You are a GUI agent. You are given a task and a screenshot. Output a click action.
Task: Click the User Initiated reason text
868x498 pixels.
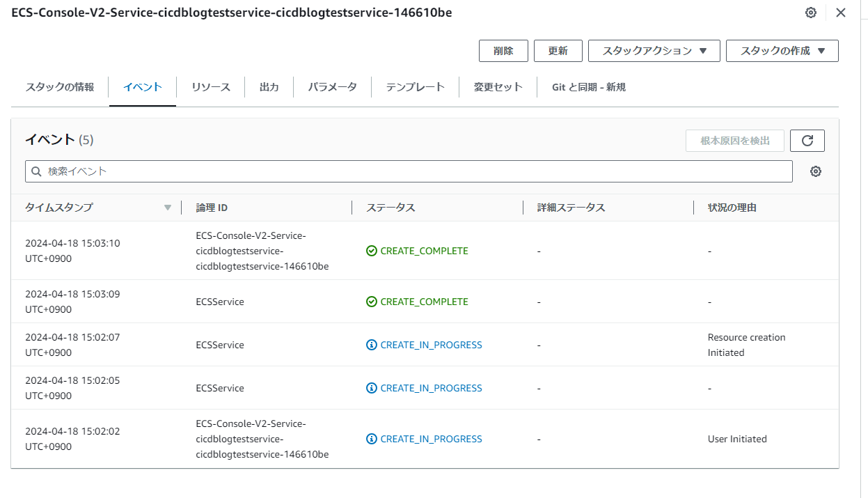(737, 439)
